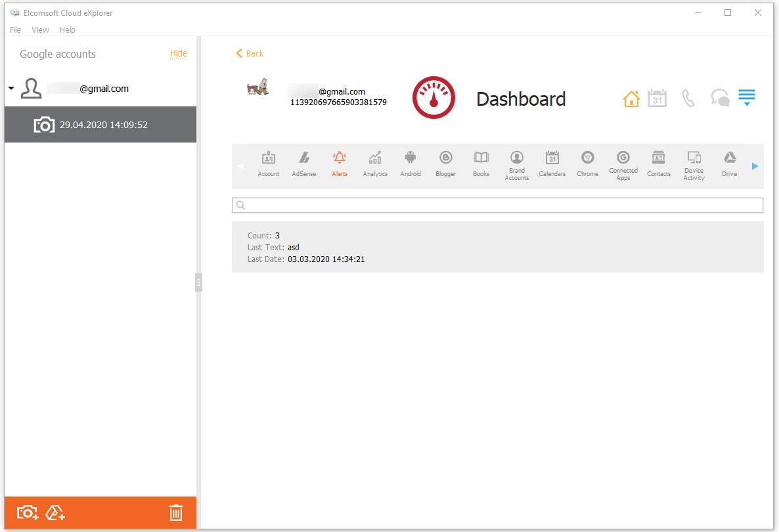Open the Device Activity category
Screen dimensions: 779x532
[x=694, y=164]
